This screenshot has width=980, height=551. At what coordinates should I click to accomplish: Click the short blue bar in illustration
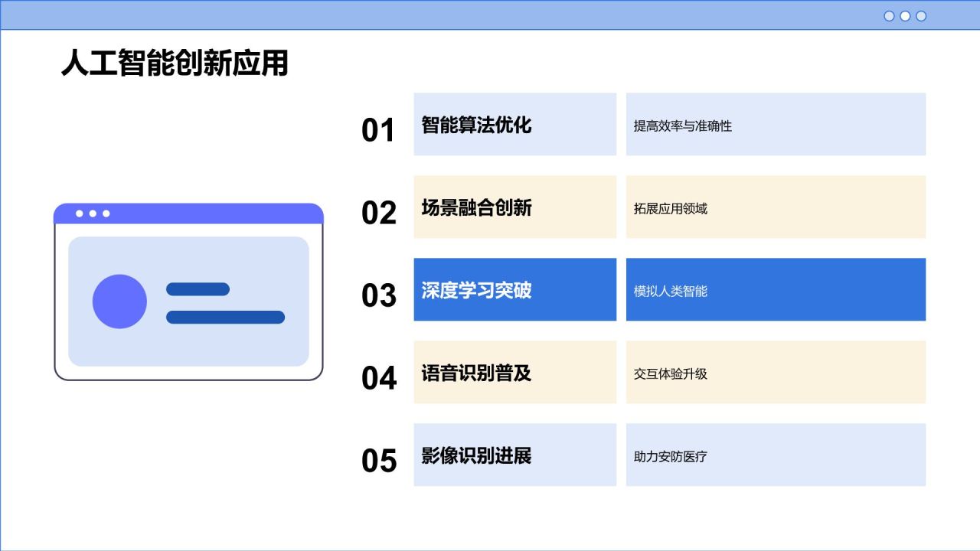(198, 289)
